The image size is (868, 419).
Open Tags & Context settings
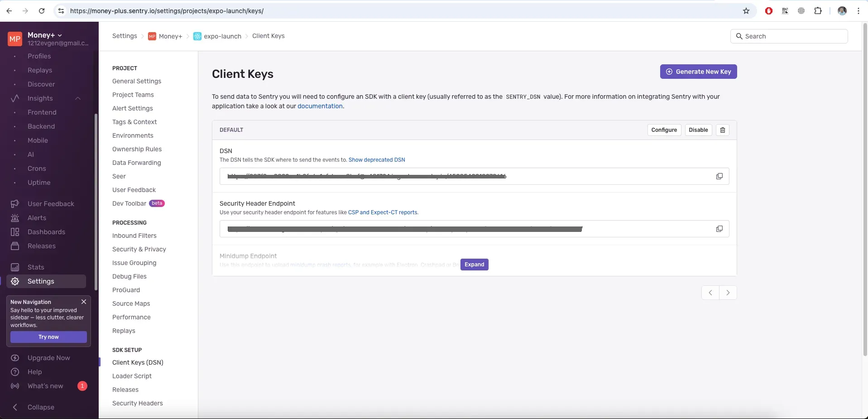pos(134,122)
